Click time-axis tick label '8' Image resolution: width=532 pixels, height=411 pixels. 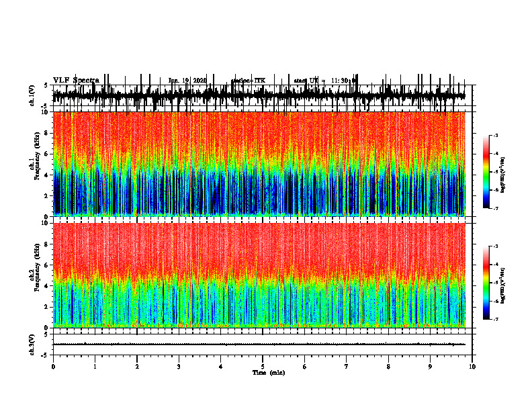[388, 367]
